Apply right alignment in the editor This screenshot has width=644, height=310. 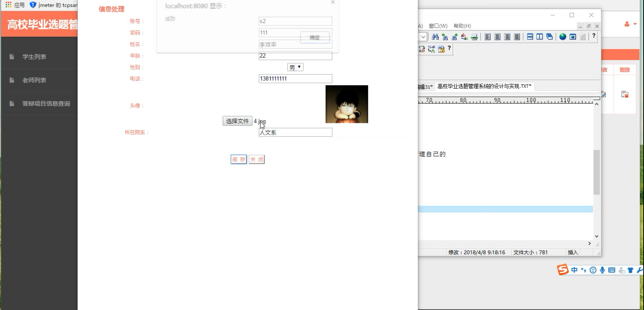(507, 37)
